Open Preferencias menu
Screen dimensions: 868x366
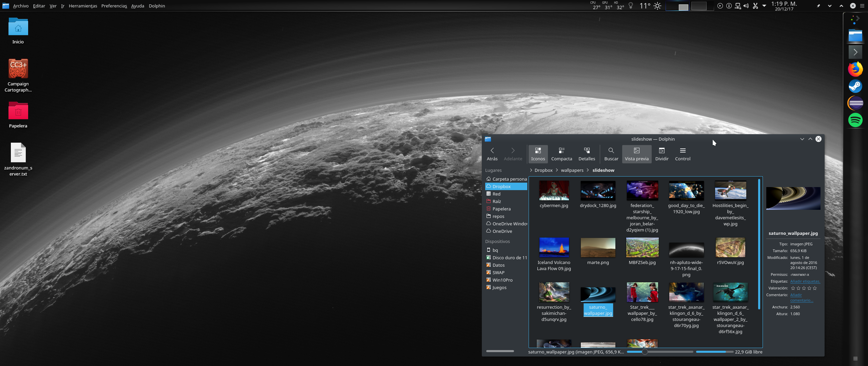(114, 6)
